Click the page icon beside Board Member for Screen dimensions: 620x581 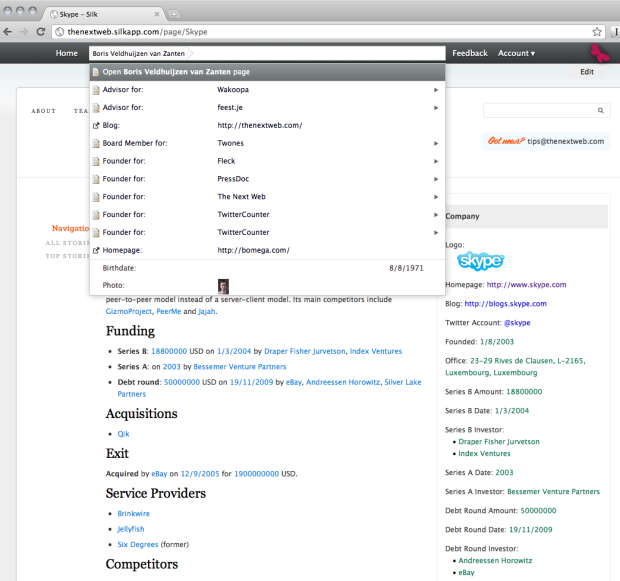click(96, 143)
